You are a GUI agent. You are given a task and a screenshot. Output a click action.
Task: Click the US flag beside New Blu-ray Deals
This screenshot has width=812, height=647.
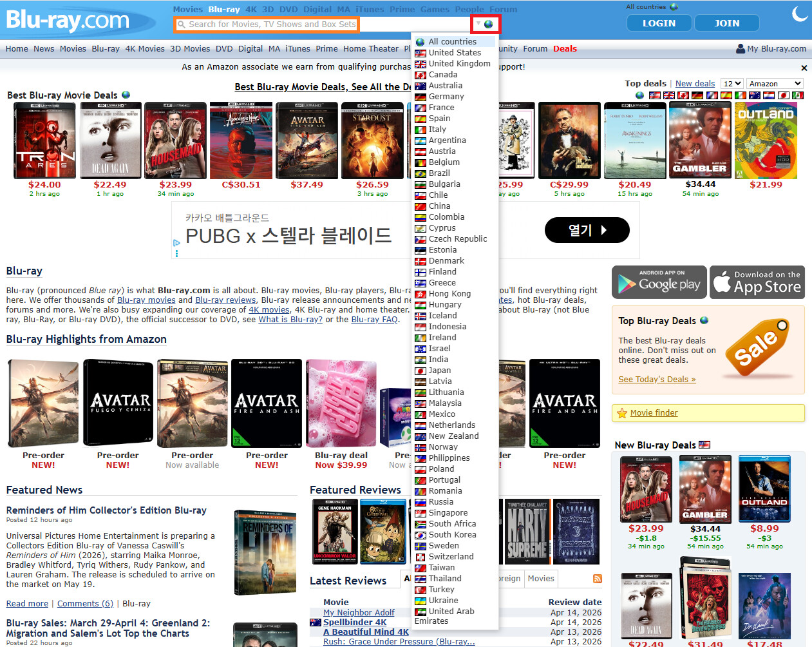tap(704, 445)
